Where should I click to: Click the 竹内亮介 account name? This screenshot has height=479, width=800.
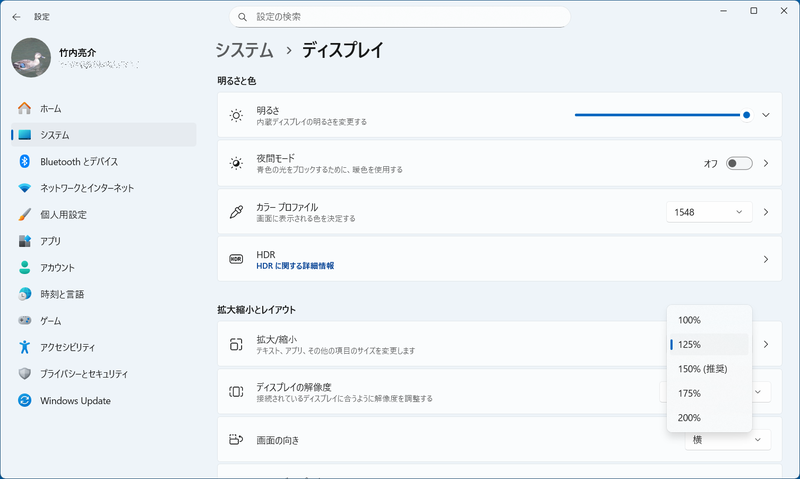pos(78,53)
